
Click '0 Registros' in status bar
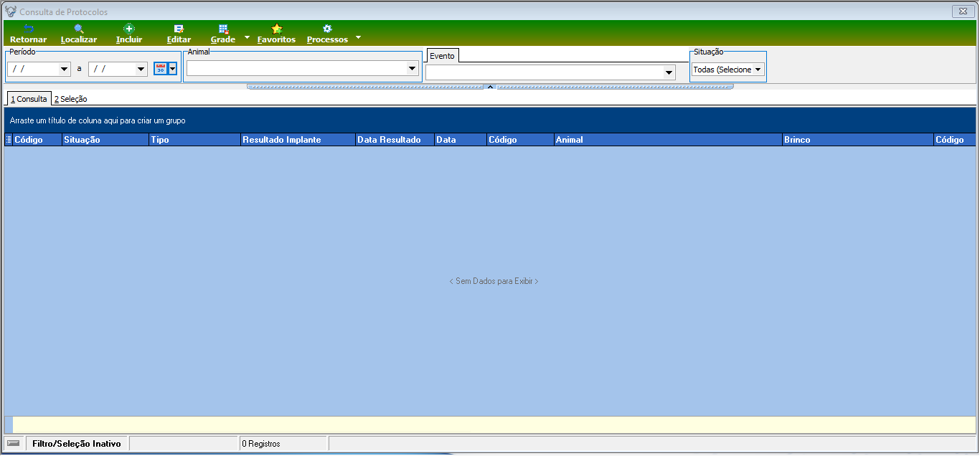[261, 444]
